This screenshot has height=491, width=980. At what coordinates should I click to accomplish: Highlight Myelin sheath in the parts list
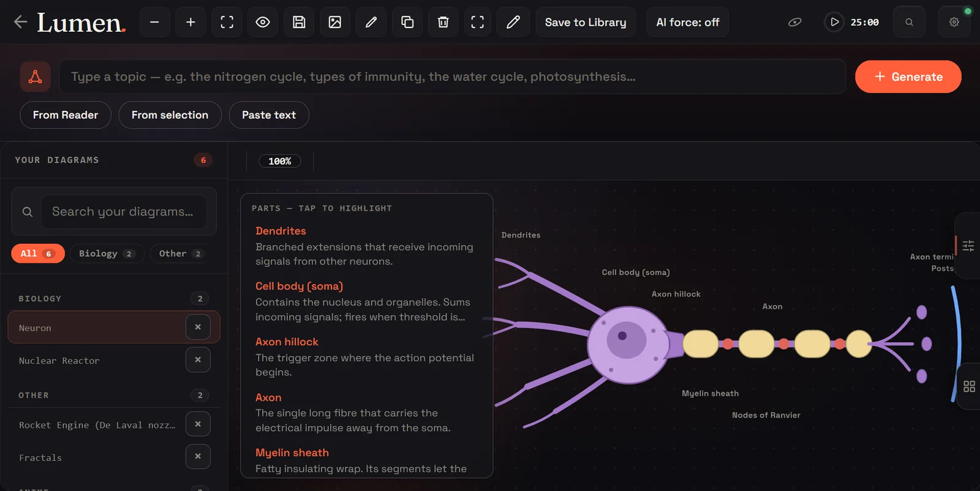[x=292, y=452]
